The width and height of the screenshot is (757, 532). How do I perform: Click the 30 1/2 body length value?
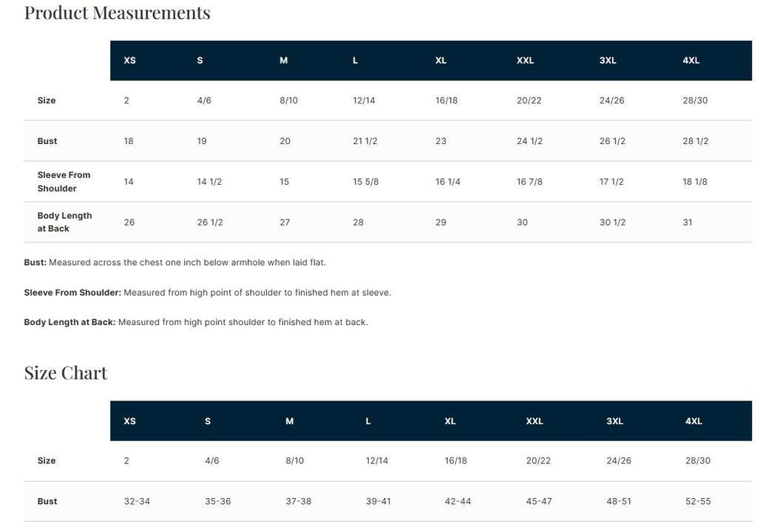[612, 222]
